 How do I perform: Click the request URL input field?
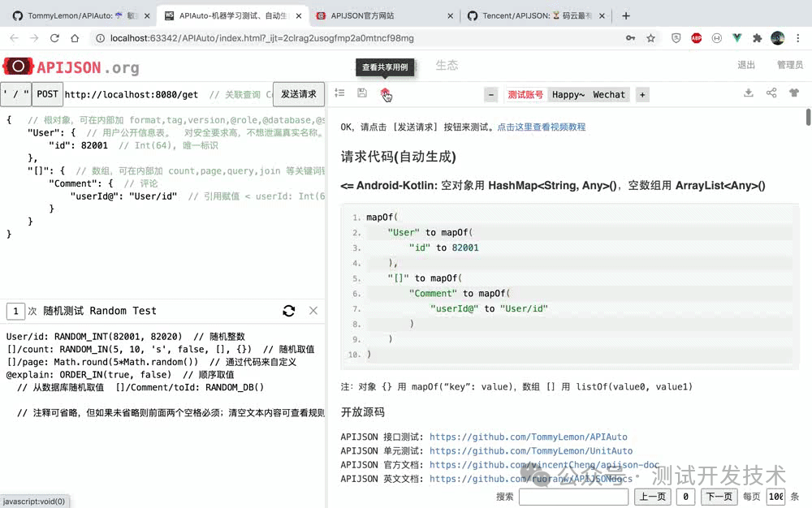click(x=168, y=94)
